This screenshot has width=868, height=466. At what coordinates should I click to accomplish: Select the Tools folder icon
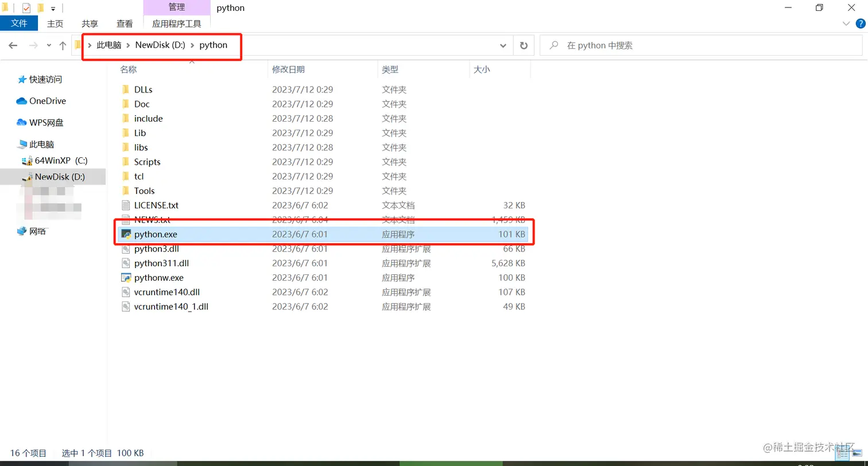tap(126, 191)
